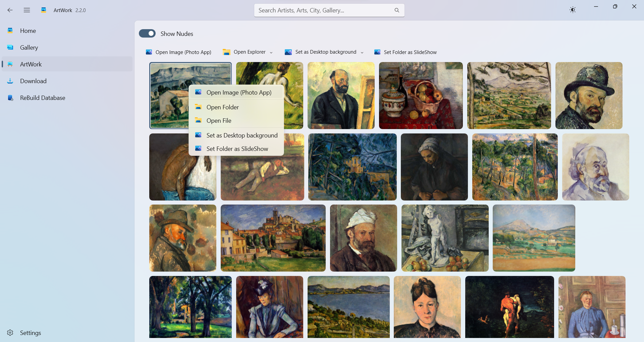Click the folder icon beside Open File

point(198,120)
